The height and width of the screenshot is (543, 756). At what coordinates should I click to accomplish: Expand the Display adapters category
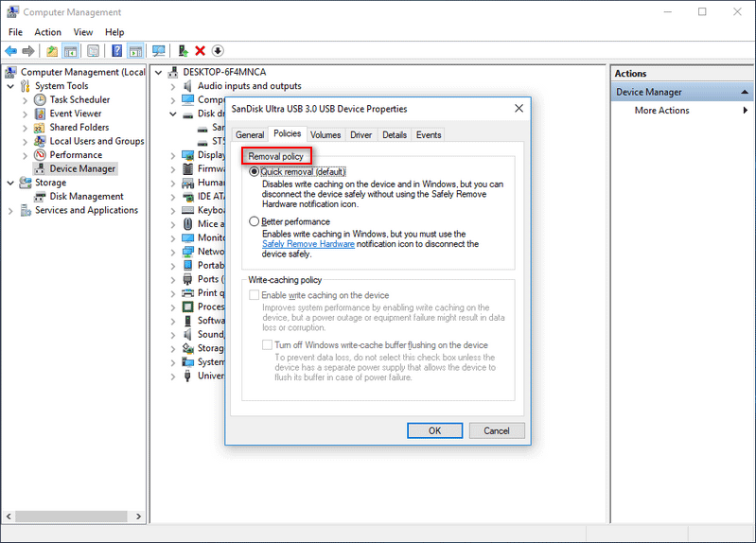[x=172, y=156]
